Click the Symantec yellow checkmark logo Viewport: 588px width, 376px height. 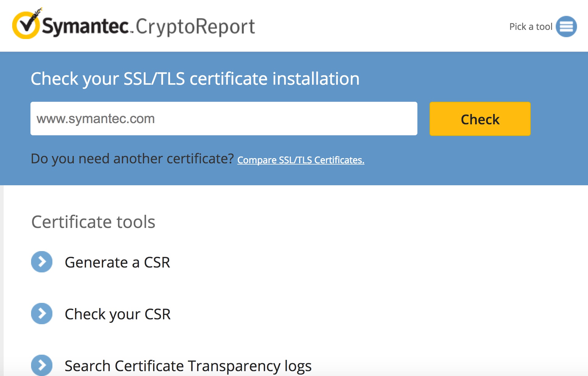click(26, 24)
